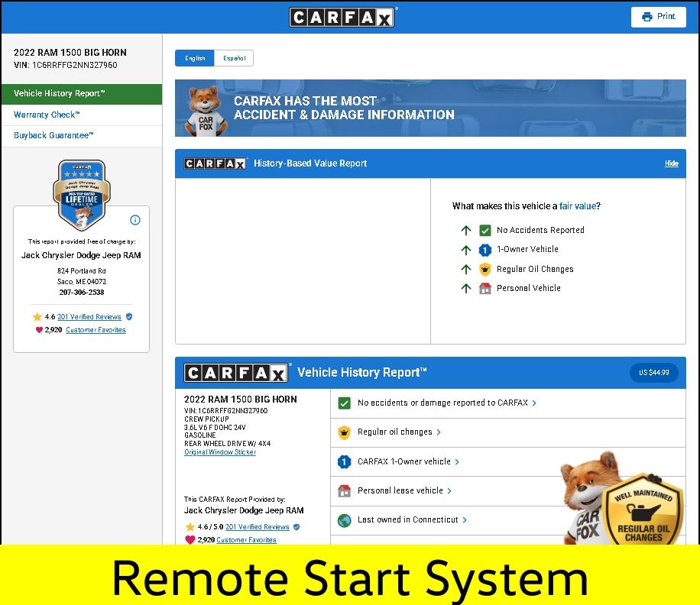Open the Original Window Sticker link
Viewport: 700px width, 605px height.
[x=220, y=452]
